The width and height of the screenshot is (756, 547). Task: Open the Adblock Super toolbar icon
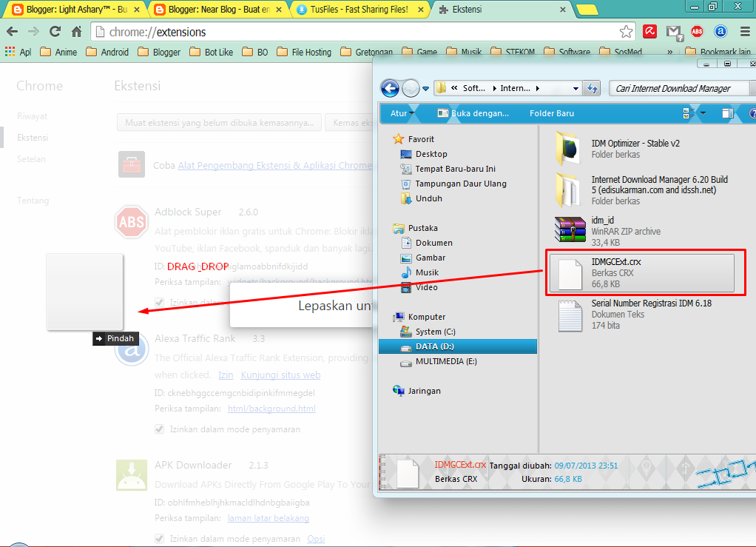click(x=697, y=32)
